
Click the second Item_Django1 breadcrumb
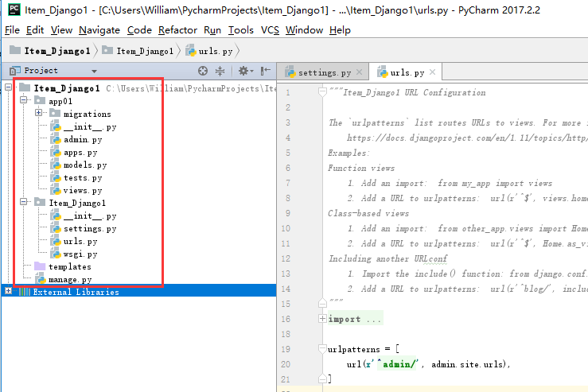pos(138,51)
